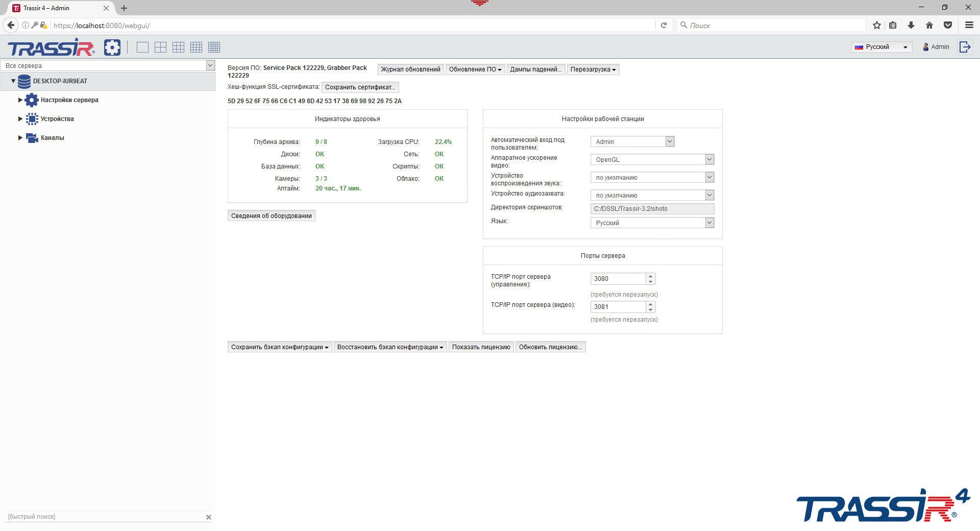Screen dimensions: 980x531
Task: Select the 3x3 grid layout icon
Action: coord(178,47)
